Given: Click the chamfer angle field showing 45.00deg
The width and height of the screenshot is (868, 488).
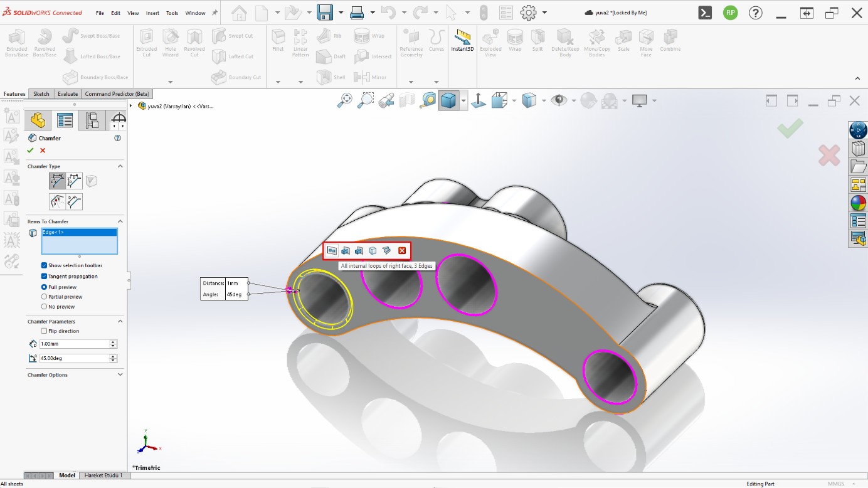Looking at the screenshot, I should [74, 358].
